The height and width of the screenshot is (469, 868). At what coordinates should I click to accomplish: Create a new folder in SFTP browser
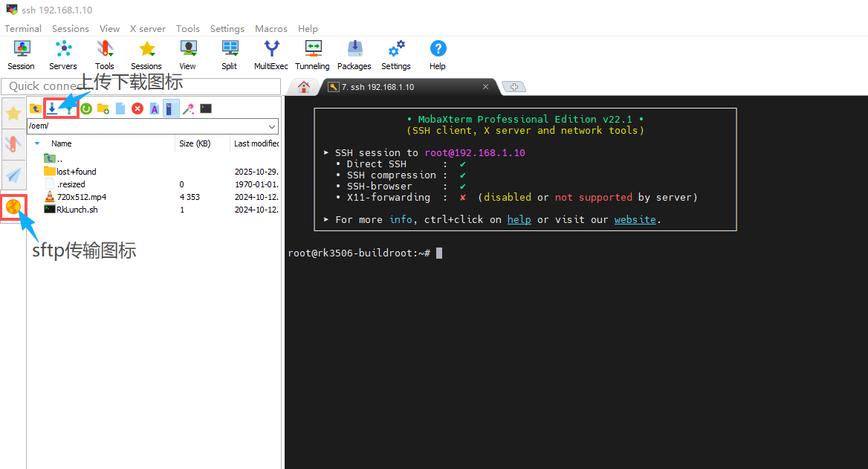point(103,109)
